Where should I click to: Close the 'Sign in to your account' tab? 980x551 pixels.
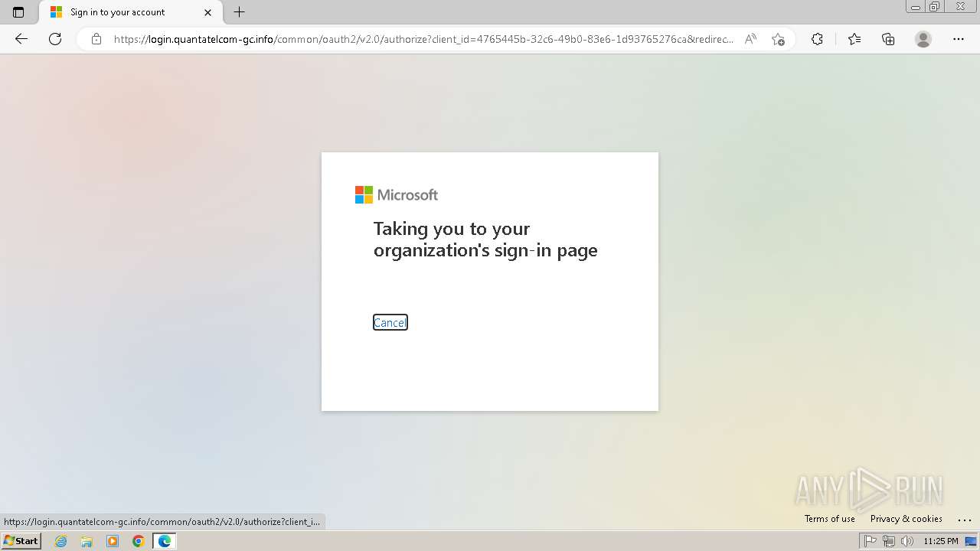point(207,12)
